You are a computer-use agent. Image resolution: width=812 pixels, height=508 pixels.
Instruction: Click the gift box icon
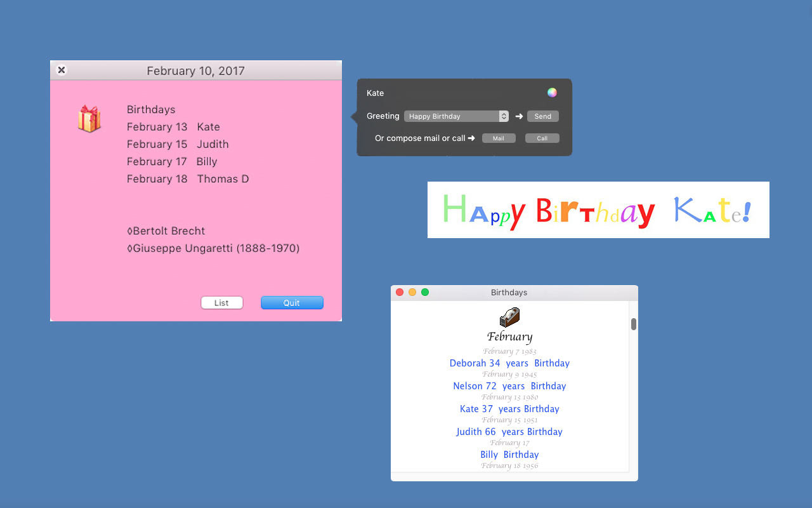[89, 119]
